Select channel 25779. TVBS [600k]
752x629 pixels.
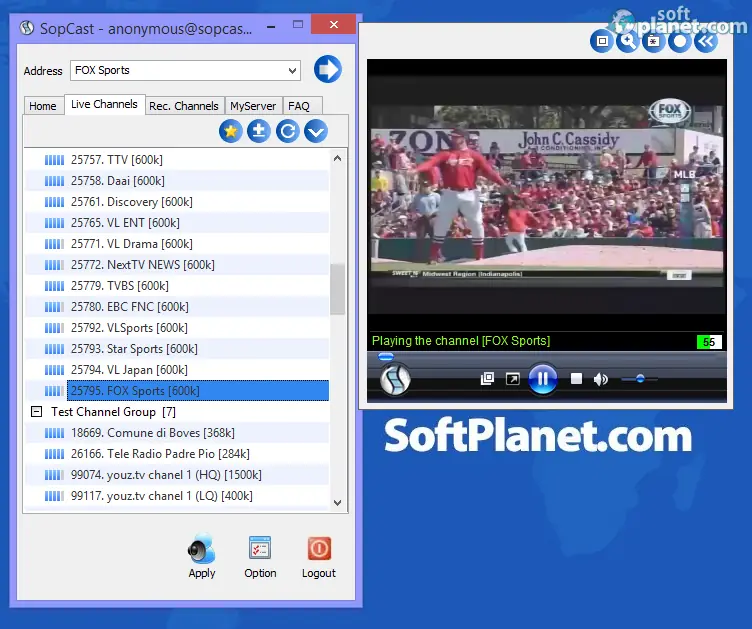point(177,286)
